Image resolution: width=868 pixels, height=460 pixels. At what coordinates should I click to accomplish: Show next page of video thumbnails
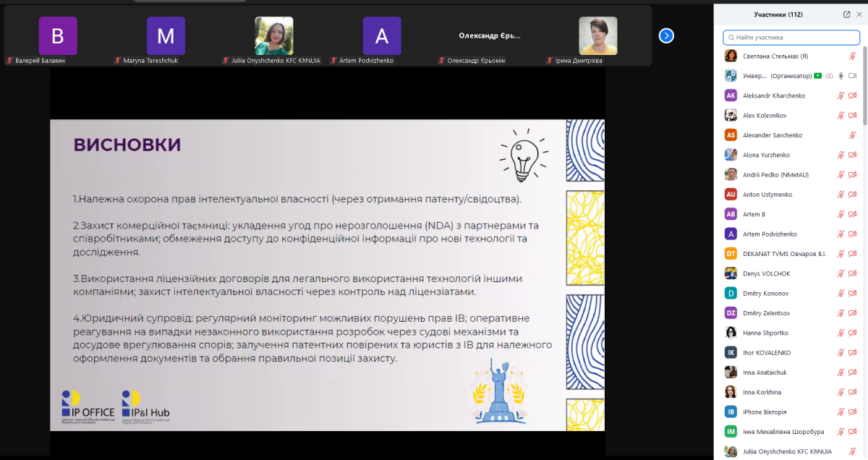(667, 35)
